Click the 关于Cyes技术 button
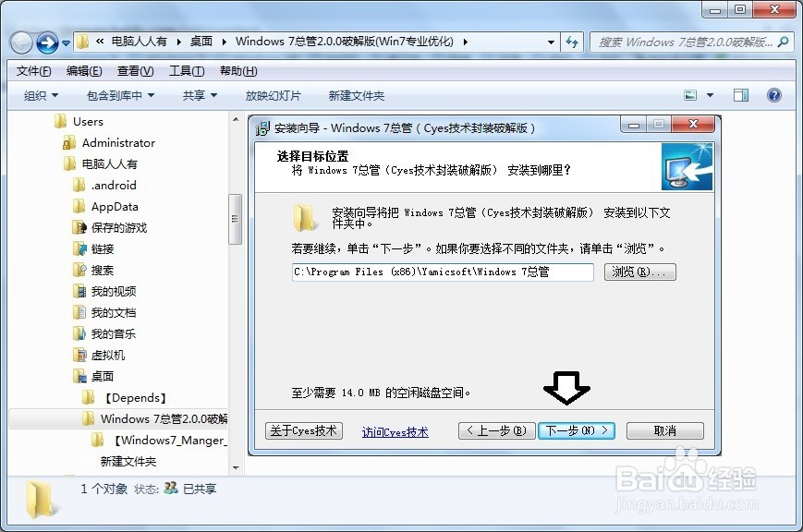 304,430
